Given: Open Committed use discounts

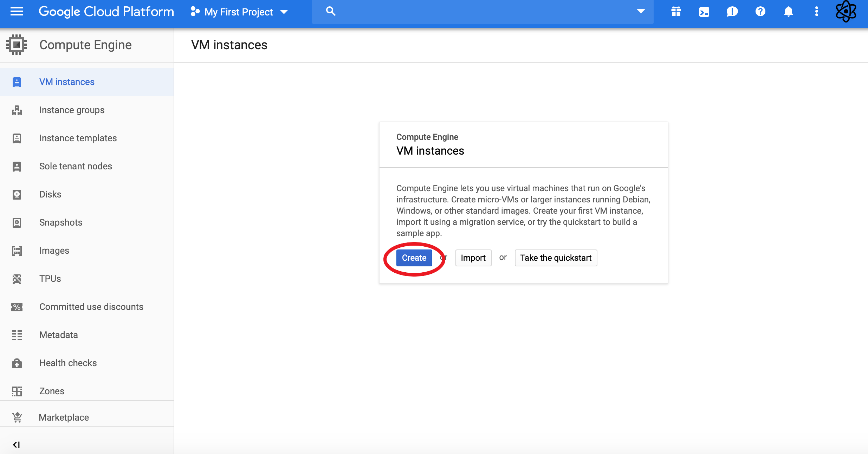Looking at the screenshot, I should pos(87,307).
